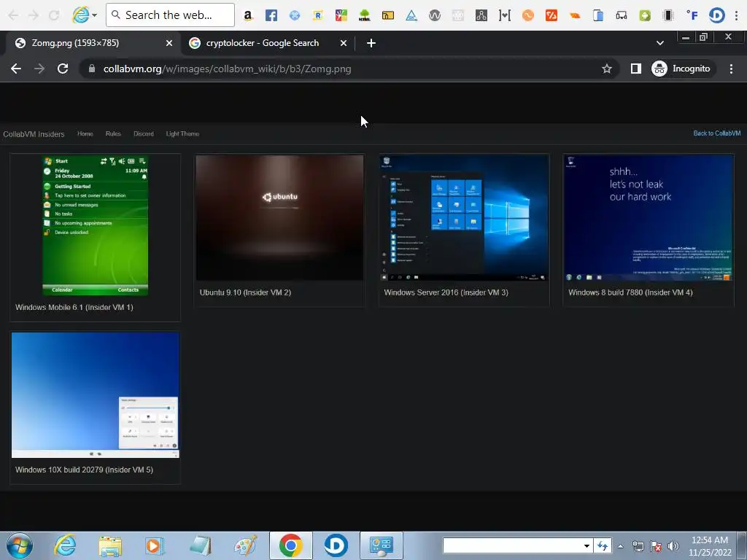This screenshot has width=747, height=560.
Task: Click the Discord nav link
Action: pos(144,134)
